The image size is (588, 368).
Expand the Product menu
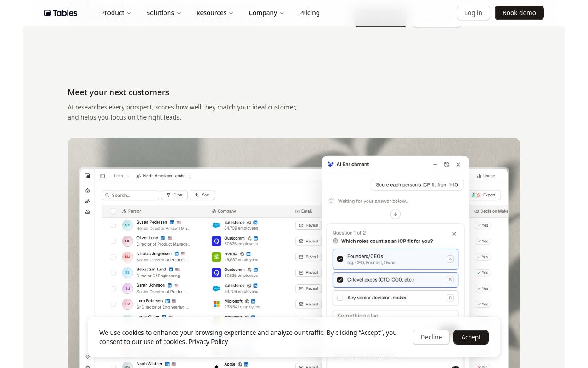point(116,13)
